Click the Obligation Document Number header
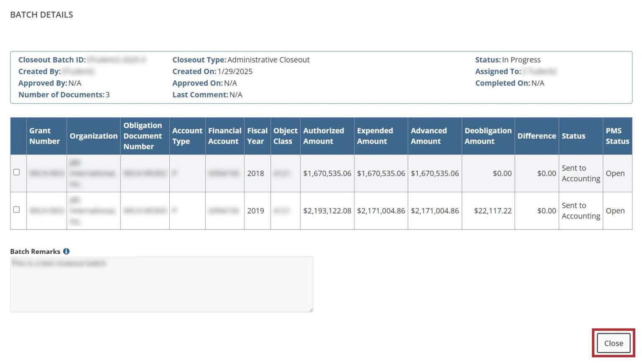Screen dimensions: 642x364 tap(143, 136)
